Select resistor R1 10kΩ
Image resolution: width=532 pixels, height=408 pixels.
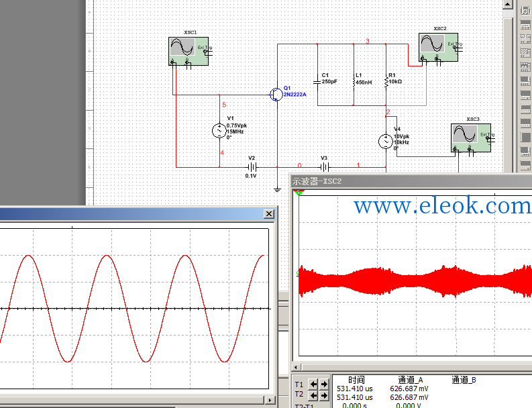(386, 81)
